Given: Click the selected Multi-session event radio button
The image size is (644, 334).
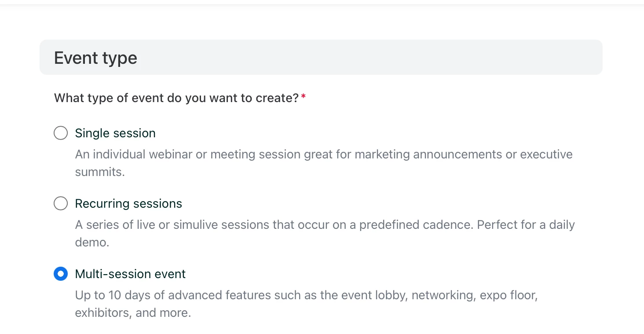Looking at the screenshot, I should click(61, 274).
